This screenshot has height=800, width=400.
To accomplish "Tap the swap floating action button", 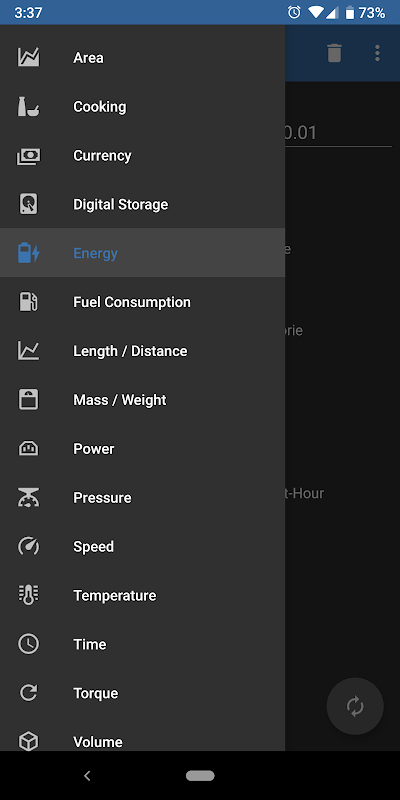I will (355, 706).
